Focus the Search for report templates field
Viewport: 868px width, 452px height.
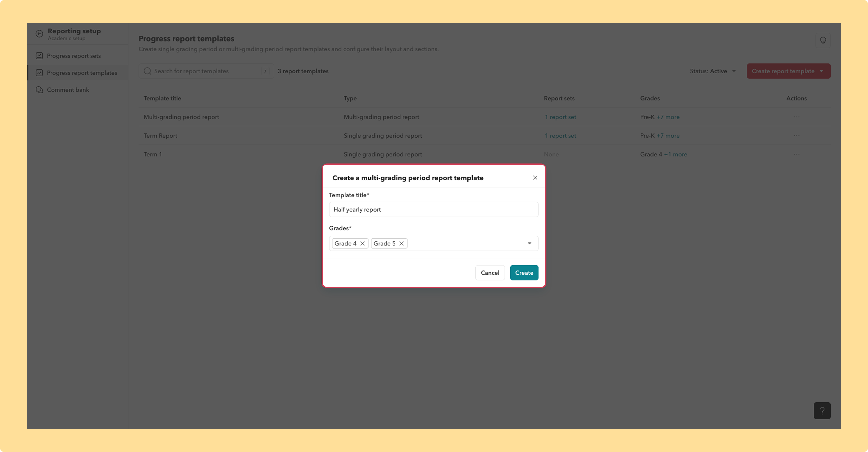(206, 71)
